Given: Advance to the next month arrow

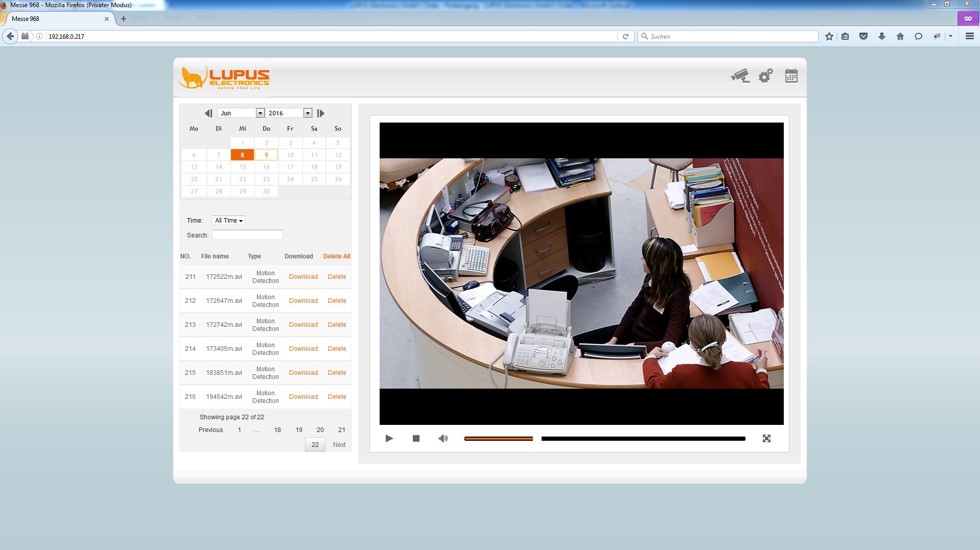Looking at the screenshot, I should (321, 113).
